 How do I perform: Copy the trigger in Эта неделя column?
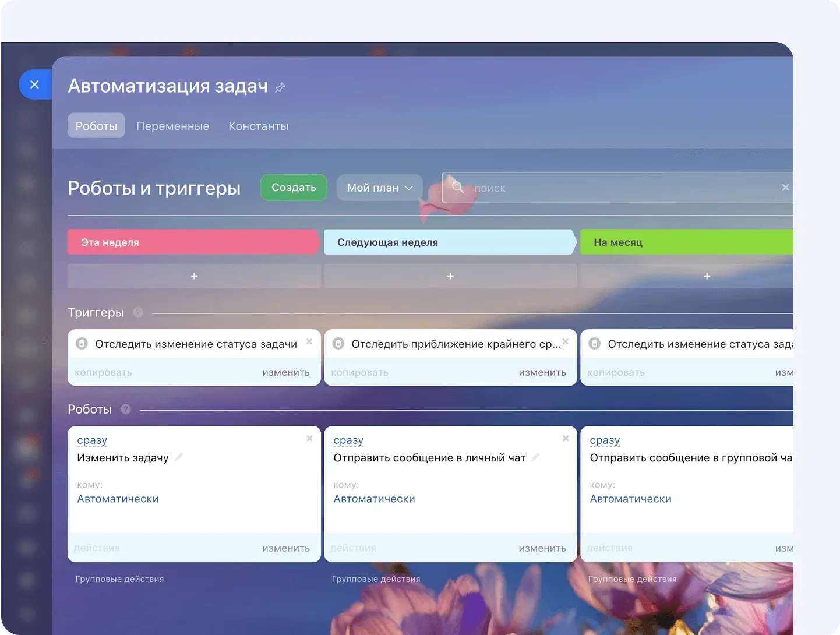[x=104, y=372]
